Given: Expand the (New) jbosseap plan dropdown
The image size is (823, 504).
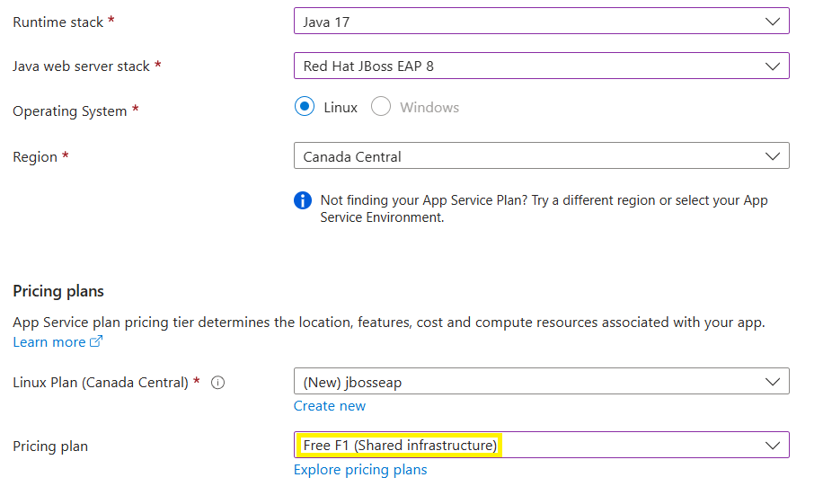Looking at the screenshot, I should click(541, 381).
